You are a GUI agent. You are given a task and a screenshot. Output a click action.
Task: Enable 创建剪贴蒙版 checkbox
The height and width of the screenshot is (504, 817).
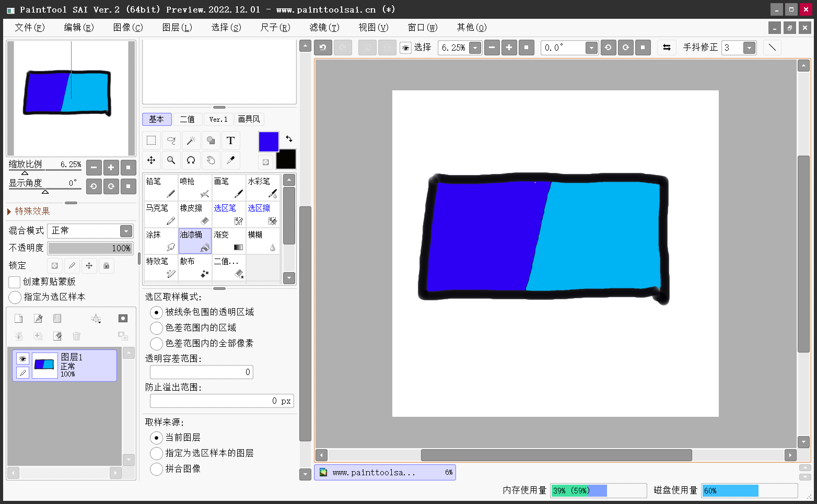(15, 282)
